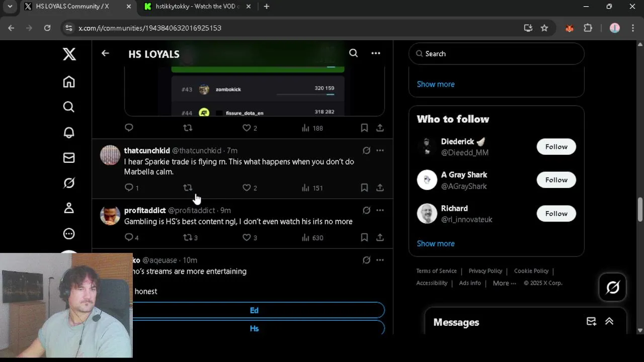This screenshot has width=644, height=362.
Task: View analytics of profitaddict's post
Action: click(x=312, y=237)
